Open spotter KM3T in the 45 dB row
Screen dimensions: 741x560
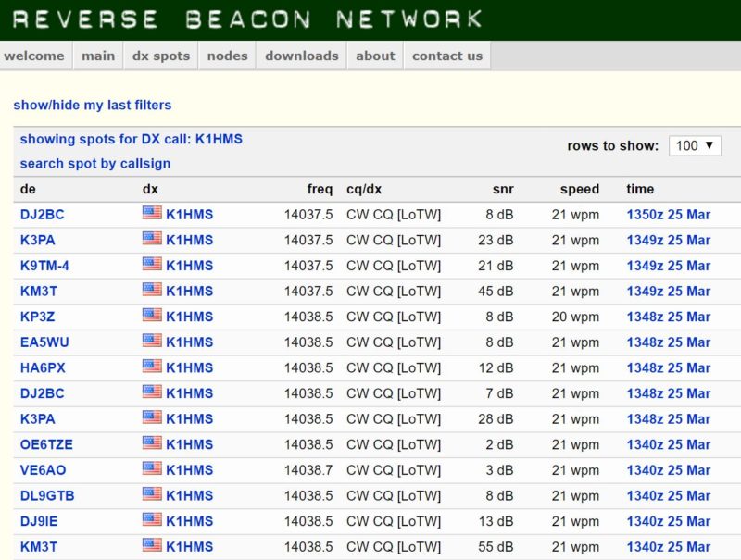[x=39, y=292]
